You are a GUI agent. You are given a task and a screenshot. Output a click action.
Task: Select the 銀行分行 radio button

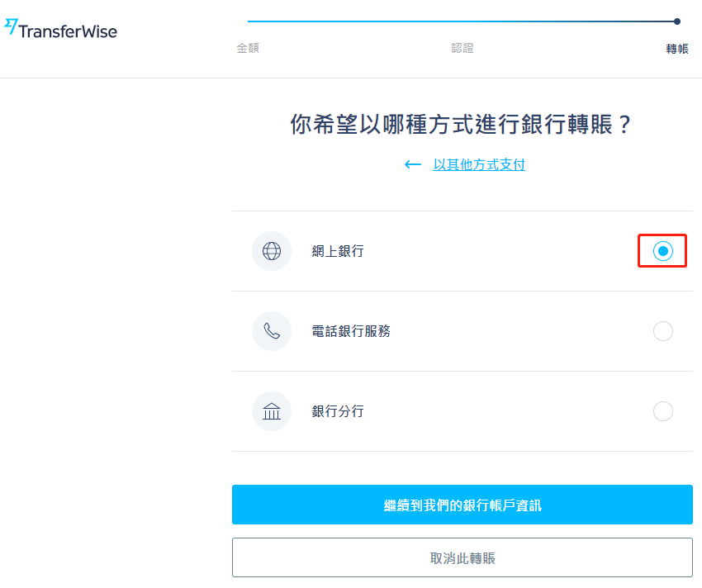pos(662,411)
